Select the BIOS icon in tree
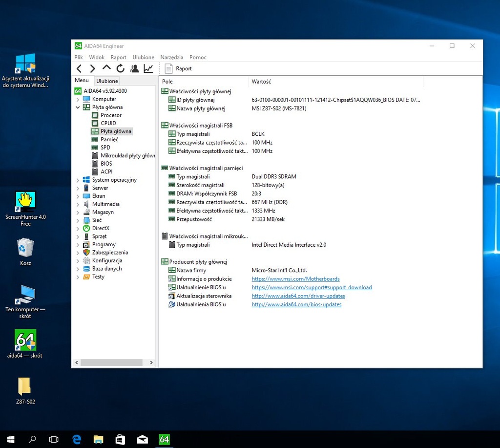This screenshot has width=500, height=448. (95, 163)
